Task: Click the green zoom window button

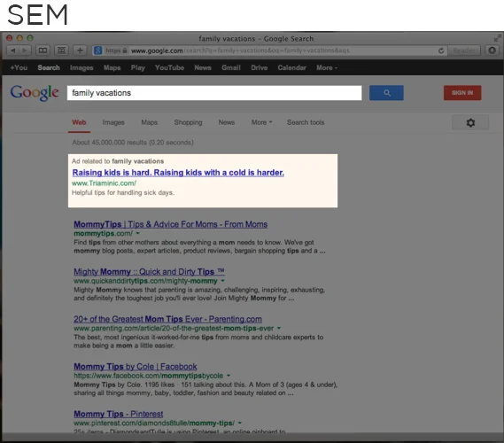Action: (x=30, y=38)
